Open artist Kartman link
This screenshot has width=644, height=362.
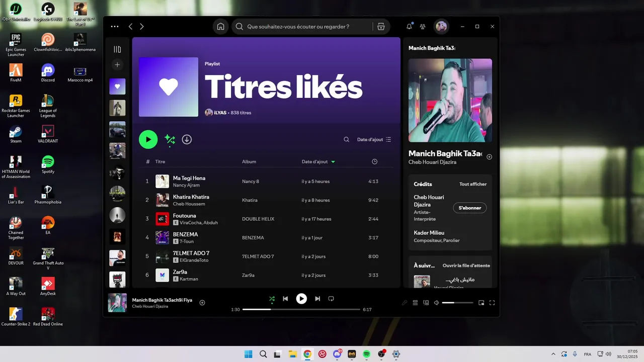point(189,279)
